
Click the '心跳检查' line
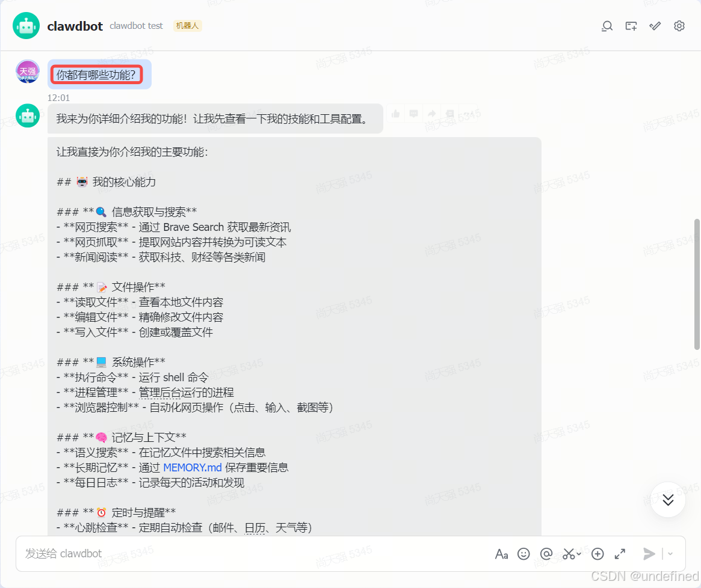point(184,528)
